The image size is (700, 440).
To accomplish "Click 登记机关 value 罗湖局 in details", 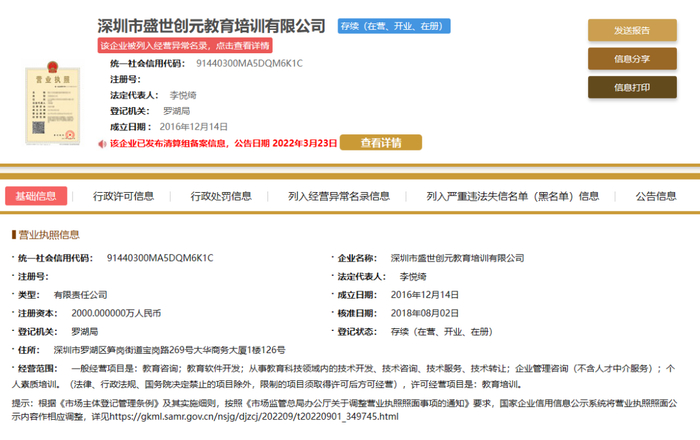I will [85, 332].
